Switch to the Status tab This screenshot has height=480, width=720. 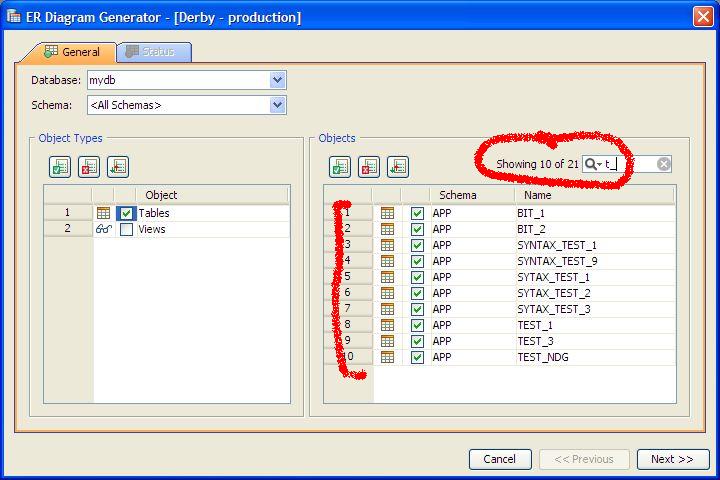click(x=154, y=52)
